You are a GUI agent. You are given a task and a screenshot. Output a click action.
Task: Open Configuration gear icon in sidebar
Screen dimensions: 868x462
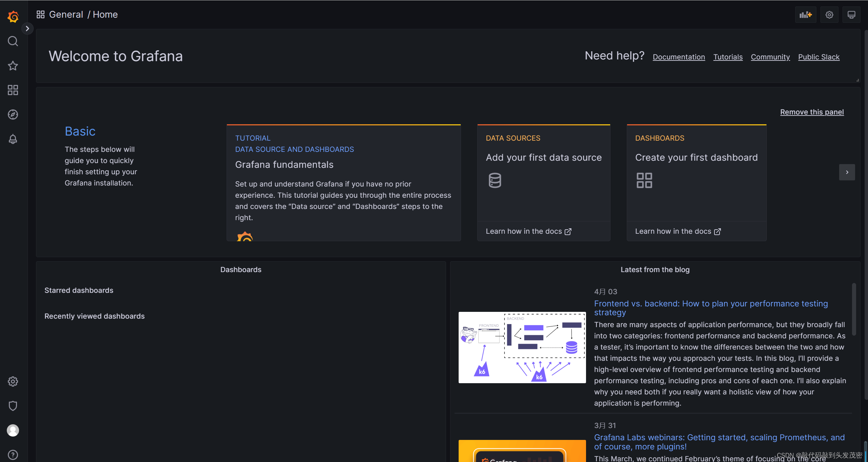13,381
